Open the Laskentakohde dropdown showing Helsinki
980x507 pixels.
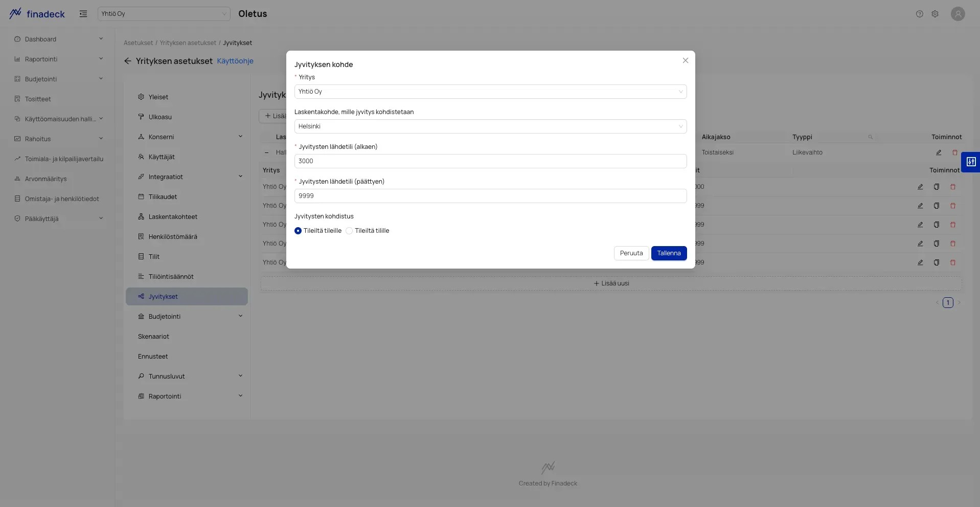tap(490, 126)
